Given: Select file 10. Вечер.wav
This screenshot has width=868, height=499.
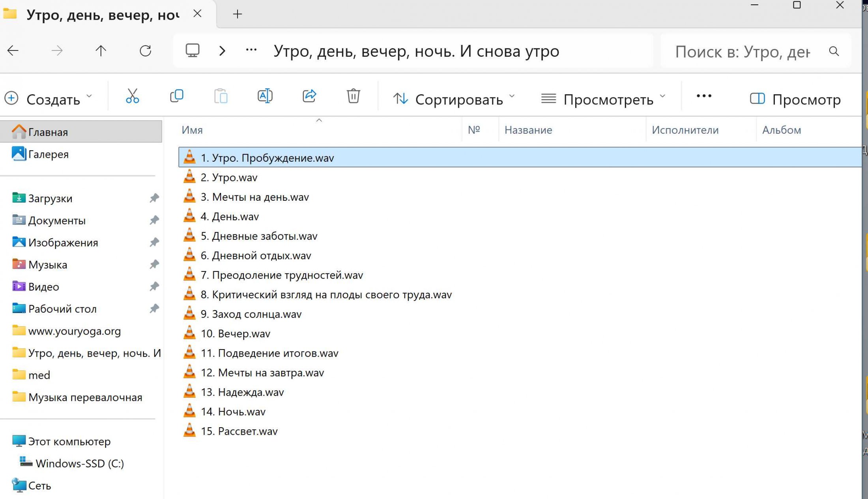Looking at the screenshot, I should tap(236, 333).
